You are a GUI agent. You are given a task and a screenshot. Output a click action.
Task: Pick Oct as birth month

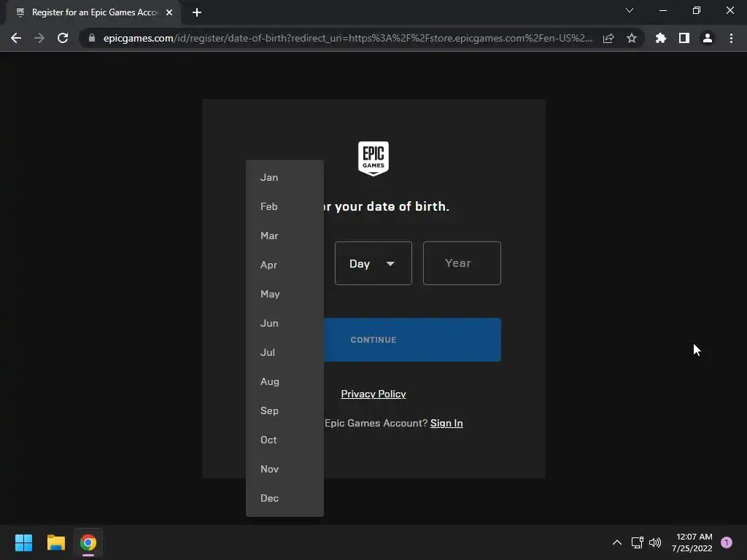[x=285, y=440]
